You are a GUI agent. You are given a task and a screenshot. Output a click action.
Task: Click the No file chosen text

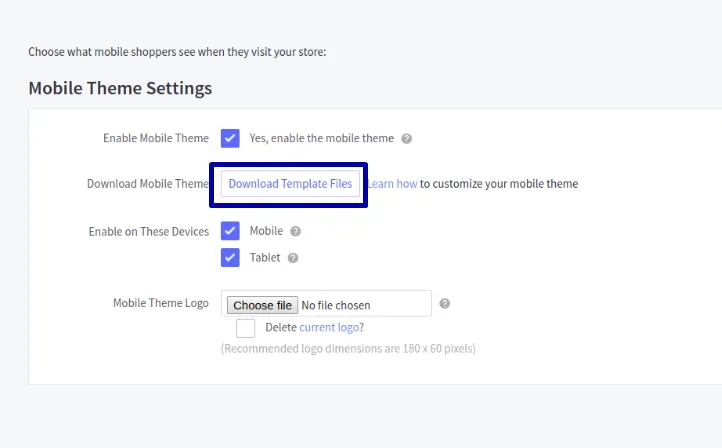tap(336, 305)
